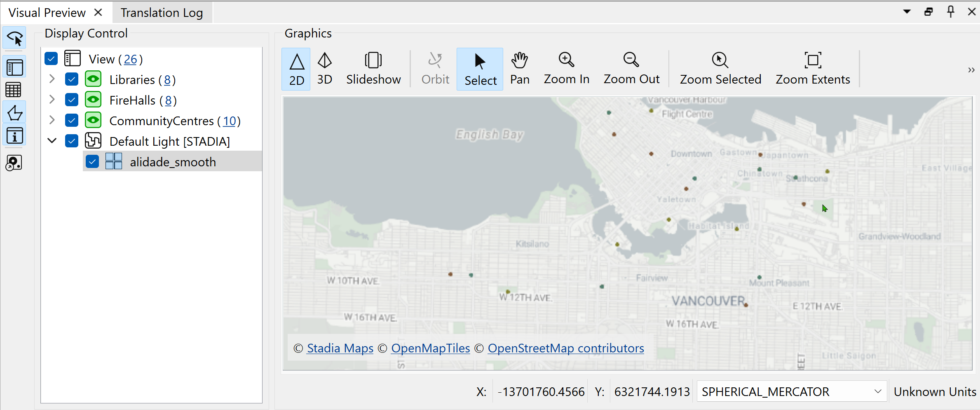980x410 pixels.
Task: Click the Libraries count 8 link
Action: [x=167, y=80]
